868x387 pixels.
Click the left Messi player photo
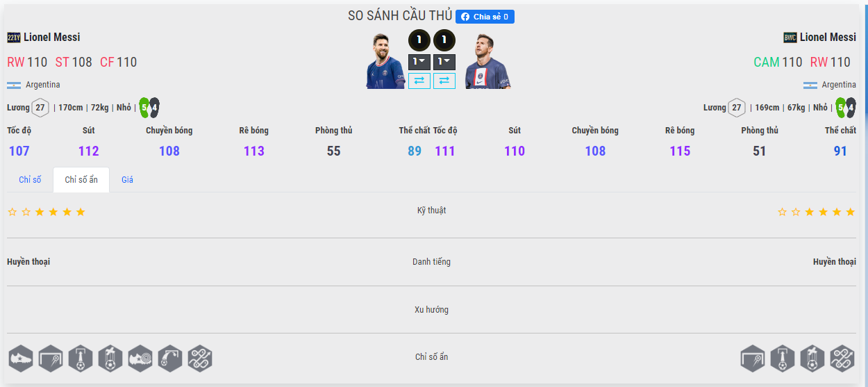point(385,61)
